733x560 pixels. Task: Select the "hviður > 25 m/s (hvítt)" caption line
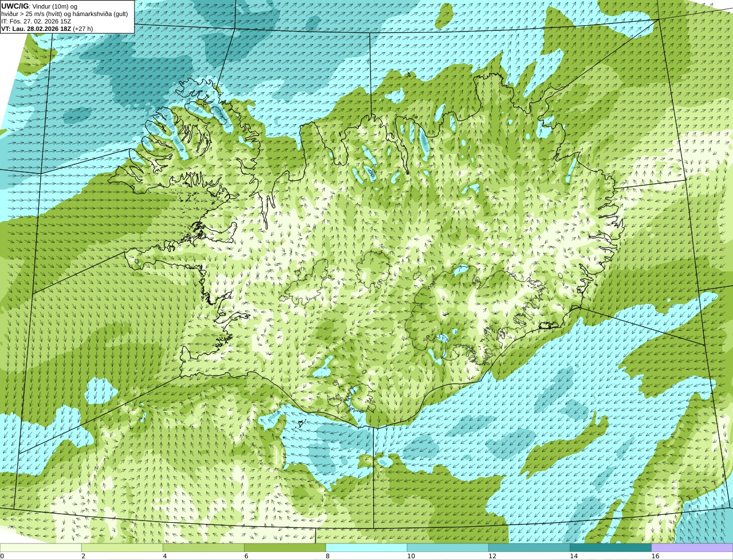click(x=64, y=14)
